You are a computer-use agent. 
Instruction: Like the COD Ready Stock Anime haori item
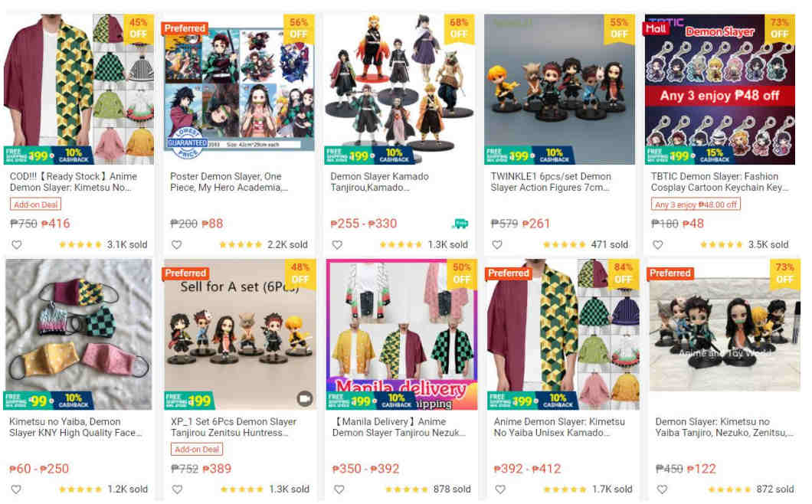point(17,244)
